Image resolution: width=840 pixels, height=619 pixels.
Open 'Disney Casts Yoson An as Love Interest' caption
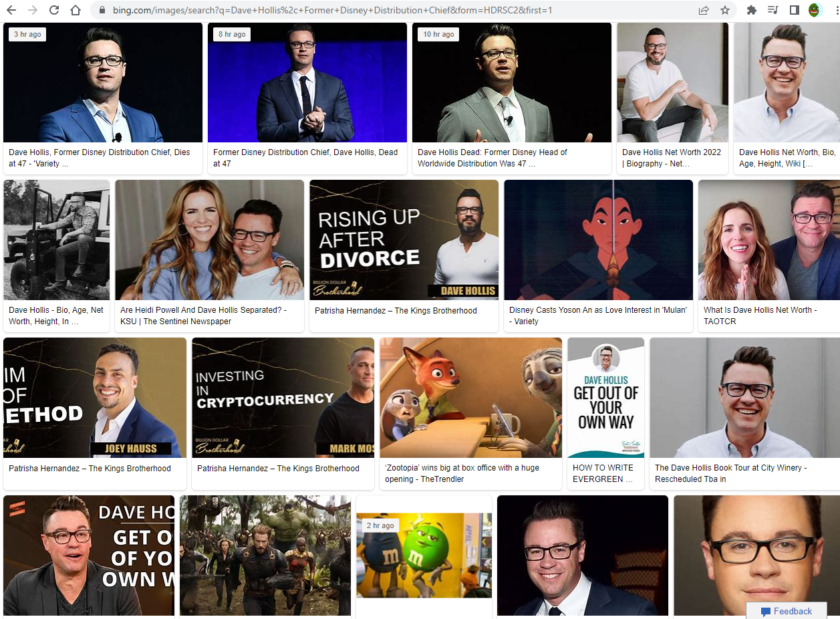pos(598,316)
